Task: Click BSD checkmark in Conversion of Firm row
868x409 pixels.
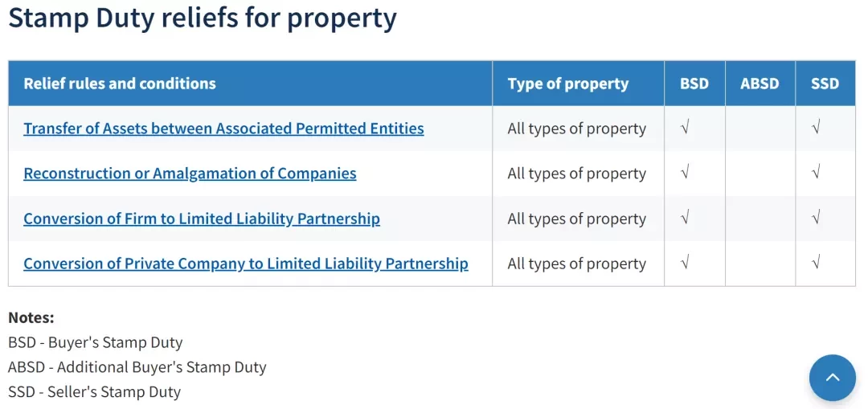Action: (x=685, y=218)
